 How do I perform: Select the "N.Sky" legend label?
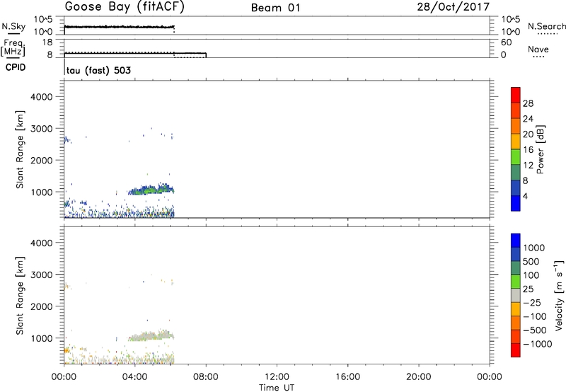coord(13,26)
